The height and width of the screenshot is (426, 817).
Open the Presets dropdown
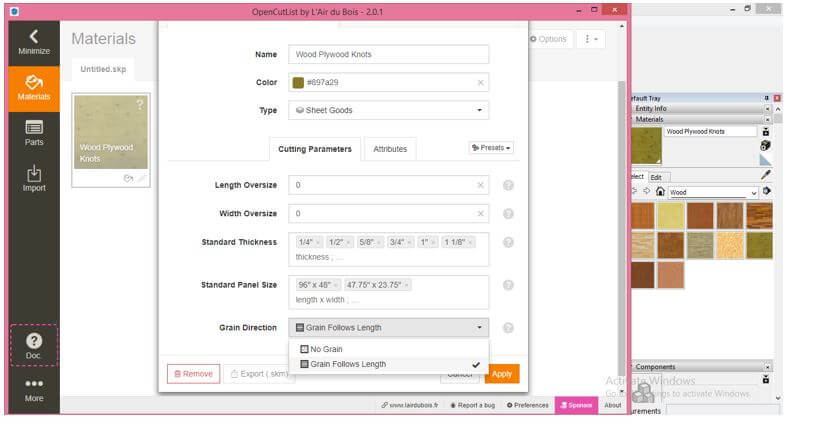click(x=491, y=148)
